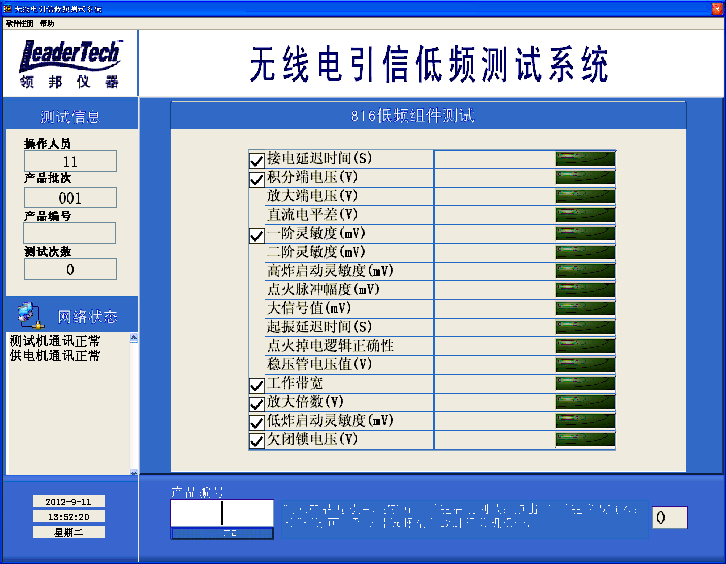Click the green status indicator for 积分端电压(V)
Viewport: 726px width, 564px height.
pyautogui.click(x=585, y=177)
